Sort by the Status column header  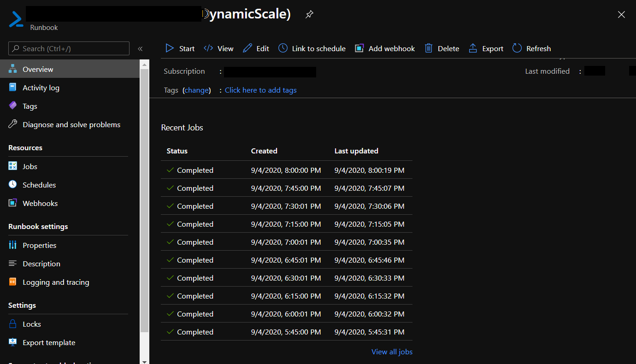tap(177, 151)
